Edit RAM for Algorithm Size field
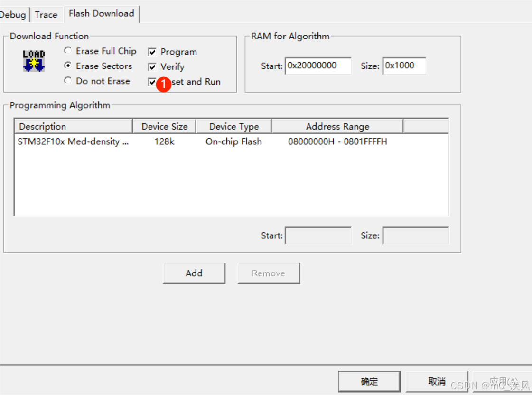This screenshot has width=532, height=395. tap(404, 66)
